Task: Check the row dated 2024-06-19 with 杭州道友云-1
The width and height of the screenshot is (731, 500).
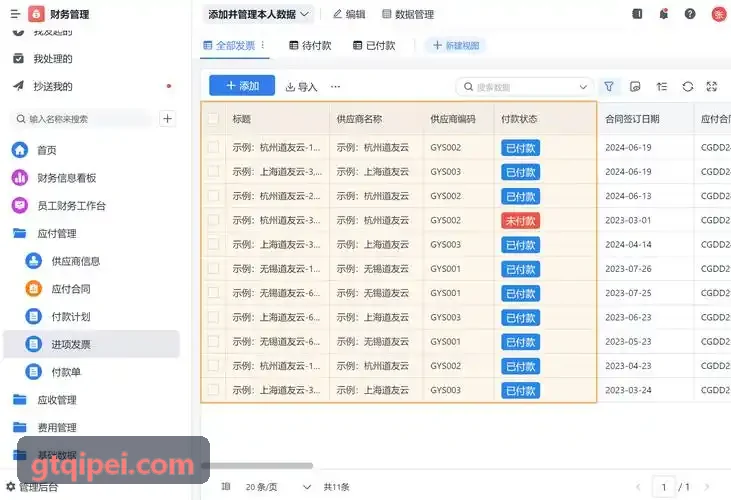Action: point(213,147)
